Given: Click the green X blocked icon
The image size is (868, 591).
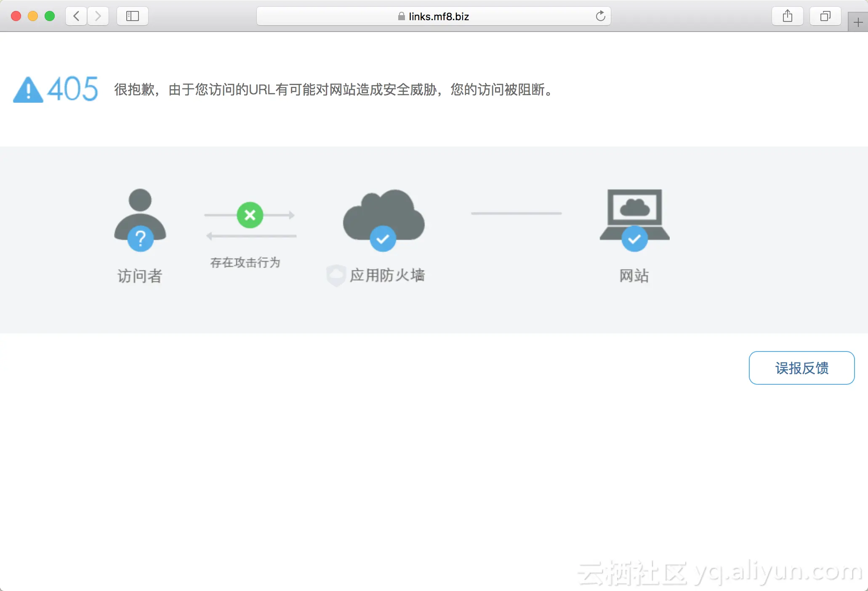Looking at the screenshot, I should (250, 215).
